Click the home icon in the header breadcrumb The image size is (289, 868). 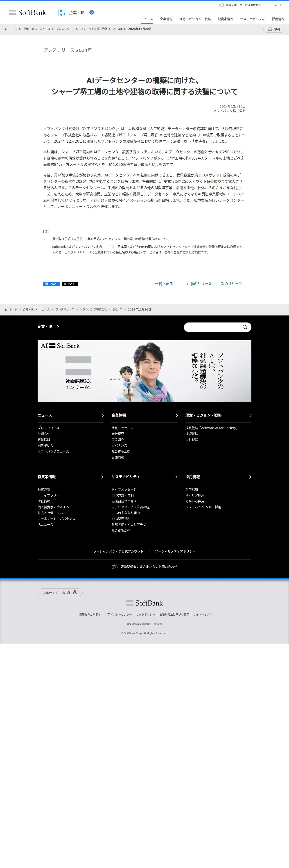pos(6,29)
